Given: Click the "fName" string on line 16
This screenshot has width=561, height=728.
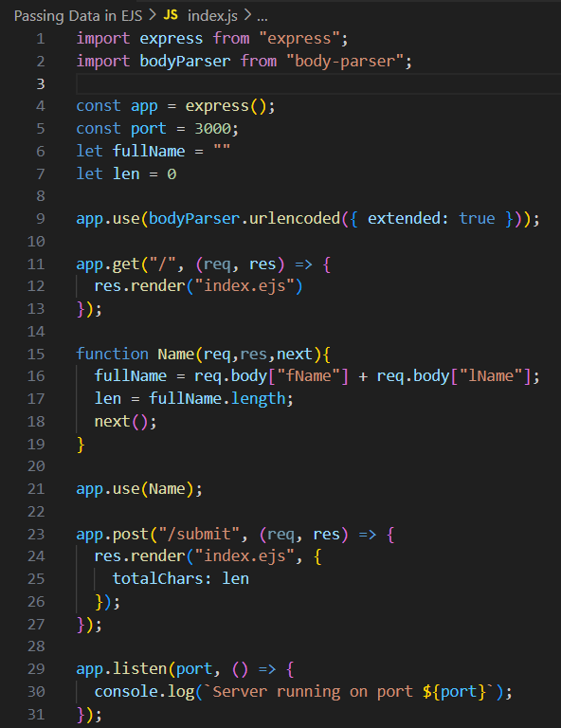Looking at the screenshot, I should [308, 375].
